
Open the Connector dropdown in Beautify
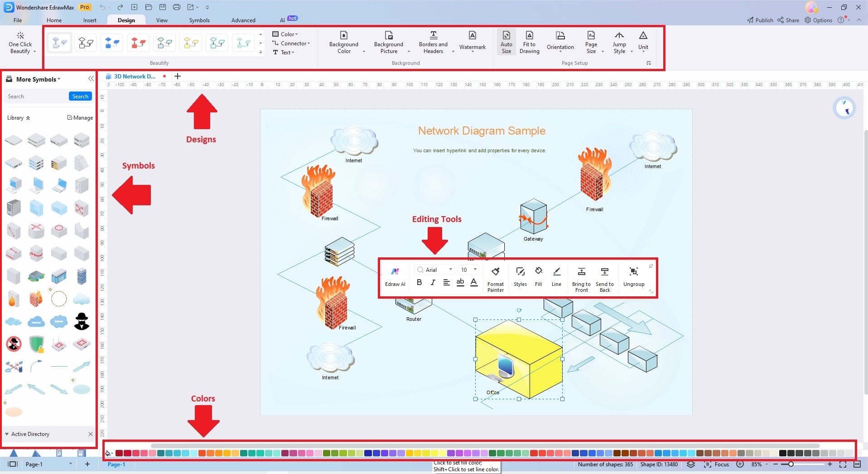click(x=291, y=44)
